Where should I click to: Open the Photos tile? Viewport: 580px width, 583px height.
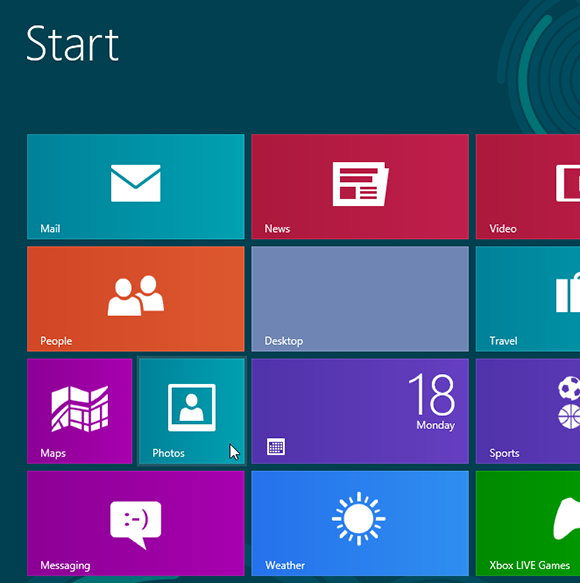click(x=192, y=411)
